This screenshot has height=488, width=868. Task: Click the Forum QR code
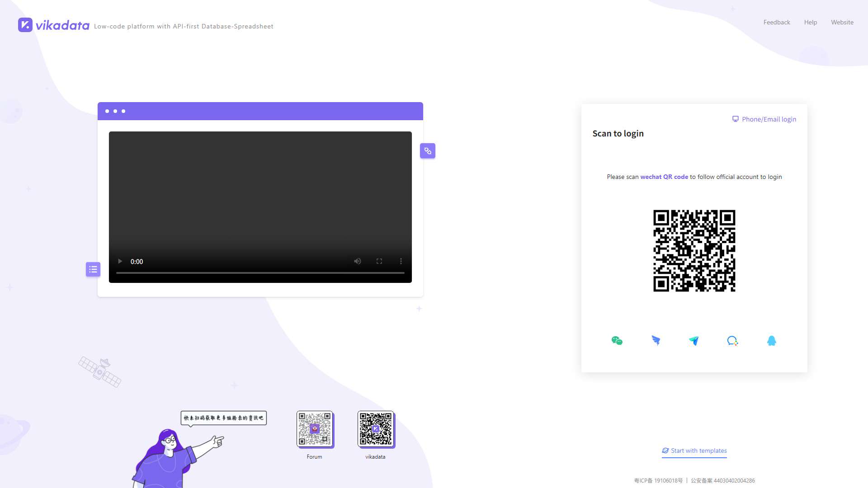[x=315, y=429]
